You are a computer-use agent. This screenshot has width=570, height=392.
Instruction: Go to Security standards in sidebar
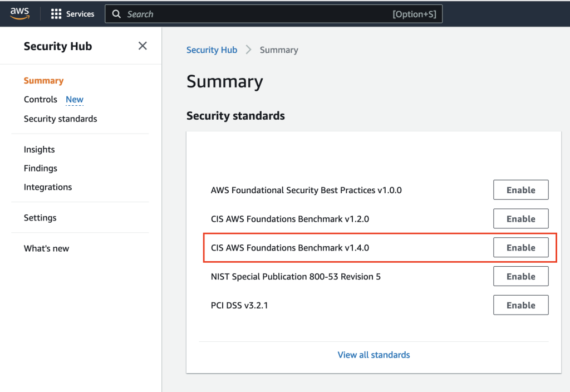click(60, 119)
